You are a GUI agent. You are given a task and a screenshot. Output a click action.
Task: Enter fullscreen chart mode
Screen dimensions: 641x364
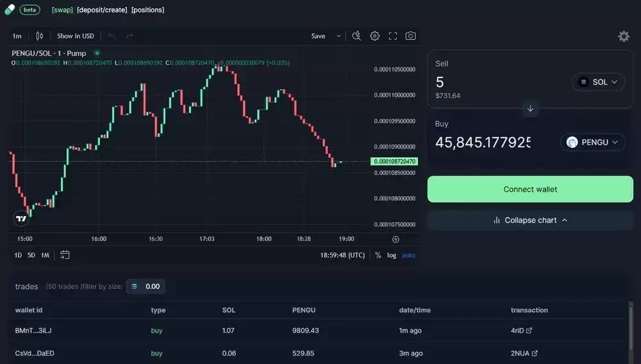coord(393,36)
